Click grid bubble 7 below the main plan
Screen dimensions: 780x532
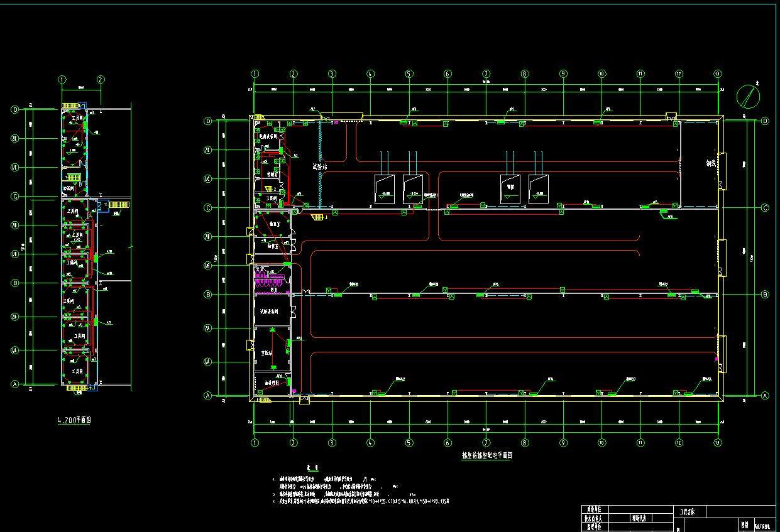[x=486, y=443]
